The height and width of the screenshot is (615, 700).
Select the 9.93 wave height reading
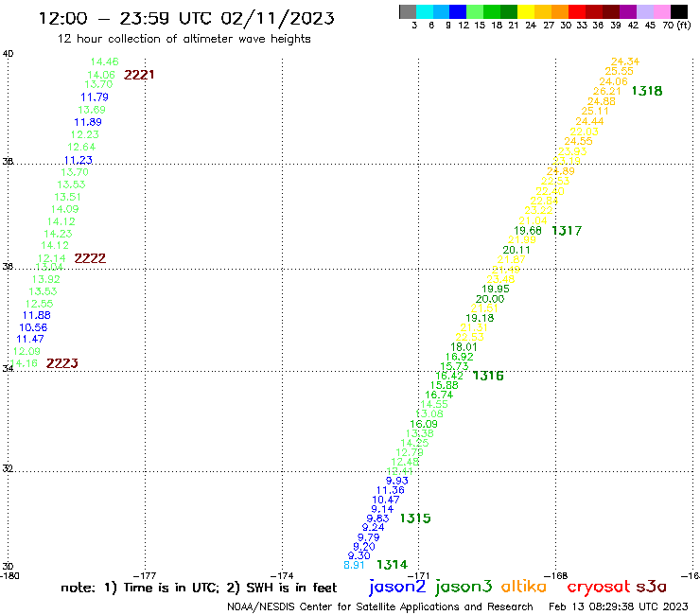[397, 481]
